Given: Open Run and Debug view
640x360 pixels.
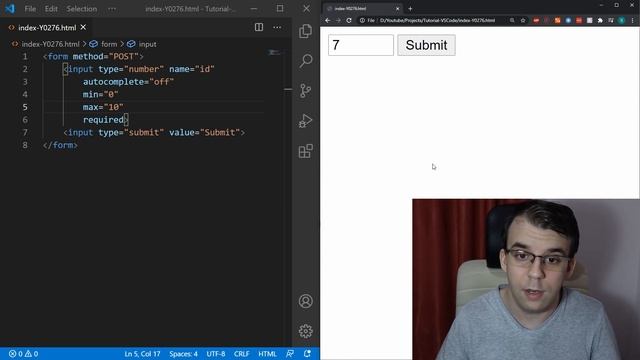Looking at the screenshot, I should [x=305, y=121].
